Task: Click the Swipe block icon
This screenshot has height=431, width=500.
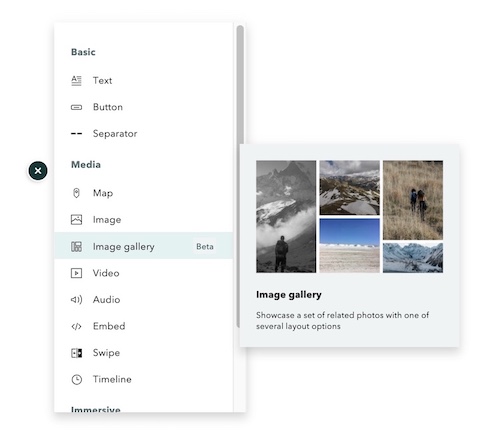Action: coord(77,353)
